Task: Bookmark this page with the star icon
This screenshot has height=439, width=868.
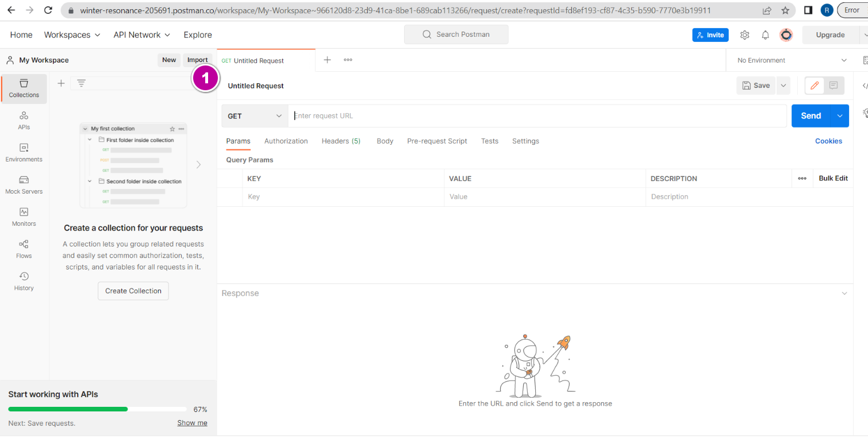Action: click(785, 10)
